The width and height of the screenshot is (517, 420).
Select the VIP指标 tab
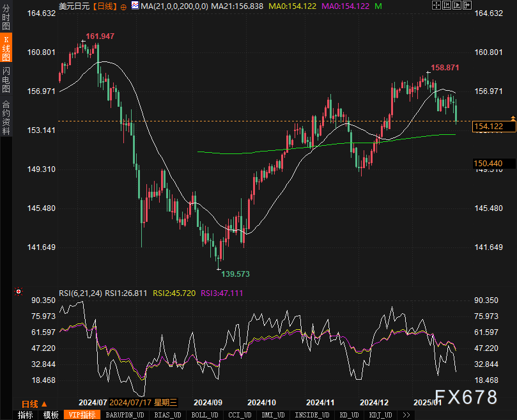click(x=81, y=415)
